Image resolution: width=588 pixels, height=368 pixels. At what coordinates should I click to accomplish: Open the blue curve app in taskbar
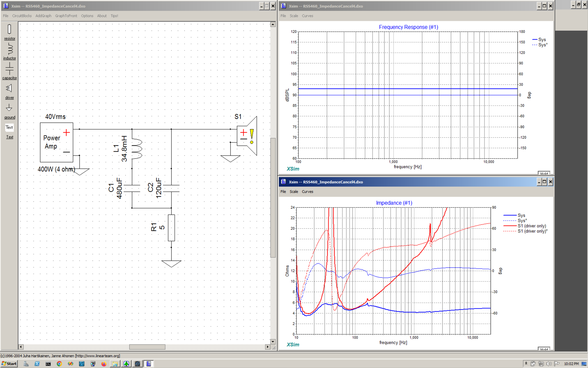pyautogui.click(x=82, y=364)
